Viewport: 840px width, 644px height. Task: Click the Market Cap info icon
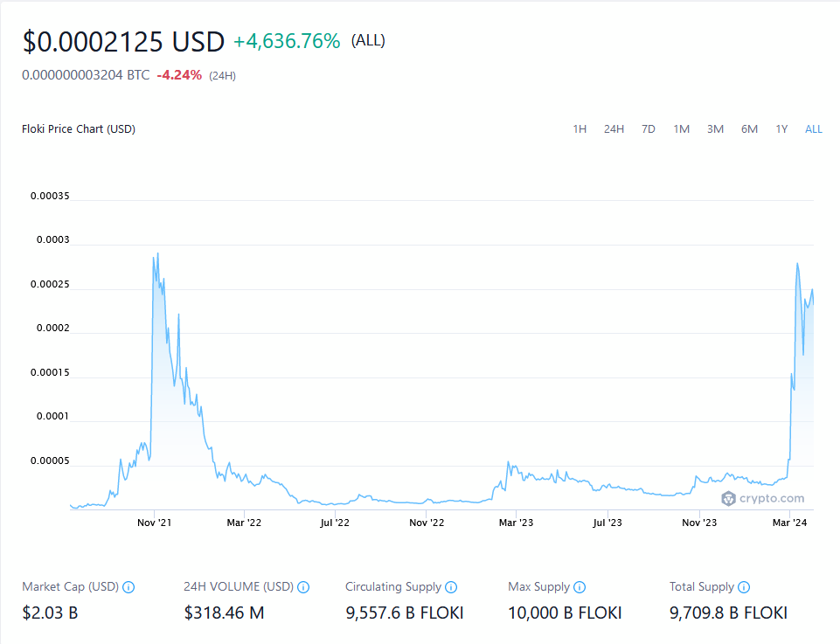pyautogui.click(x=128, y=587)
